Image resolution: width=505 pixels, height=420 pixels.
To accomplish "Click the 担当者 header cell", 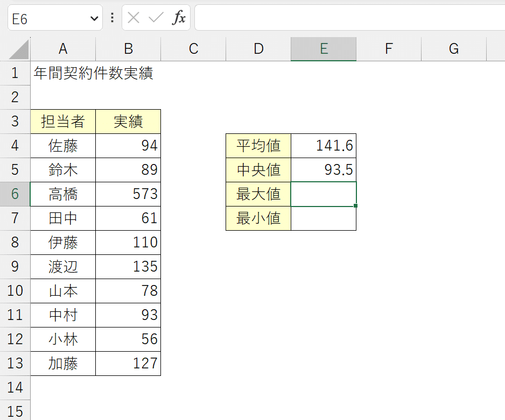I will pyautogui.click(x=63, y=122).
